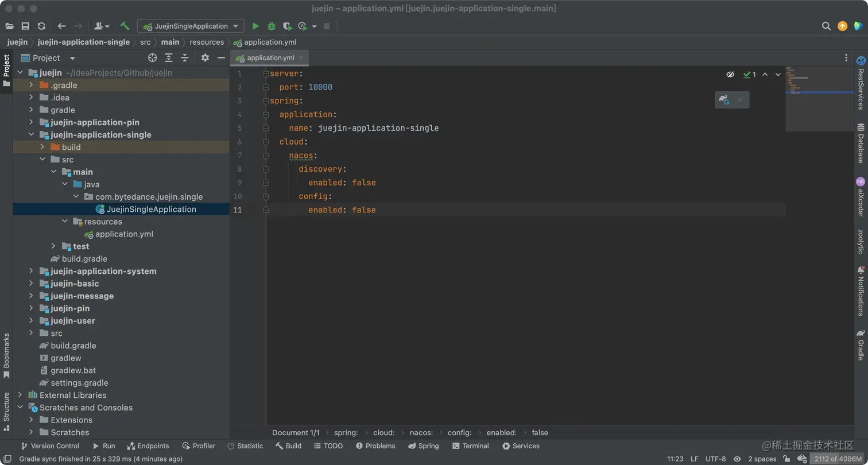868x465 pixels.
Task: Select build.gradle under juejin-application-single
Action: (84, 259)
